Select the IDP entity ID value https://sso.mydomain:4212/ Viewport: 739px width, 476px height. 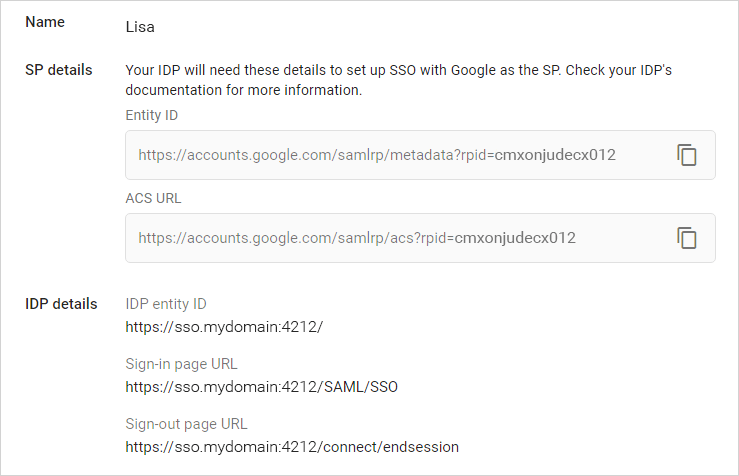pos(224,326)
